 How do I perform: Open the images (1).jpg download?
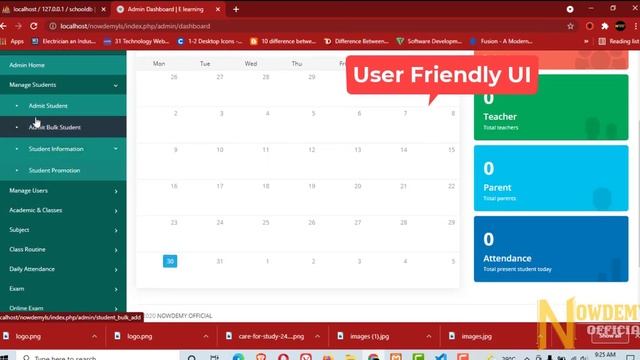364,336
